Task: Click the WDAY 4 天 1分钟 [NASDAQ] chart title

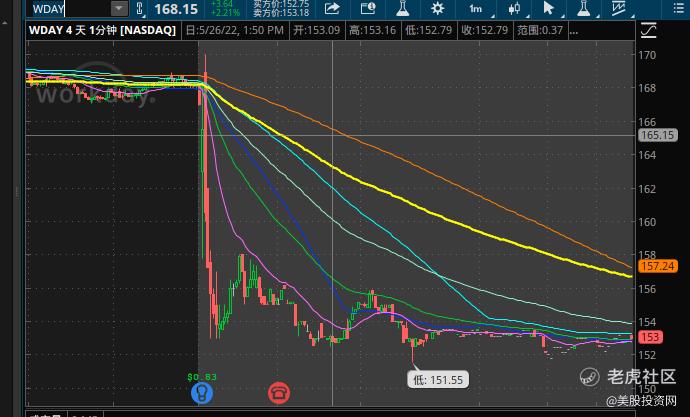Action: [x=102, y=30]
